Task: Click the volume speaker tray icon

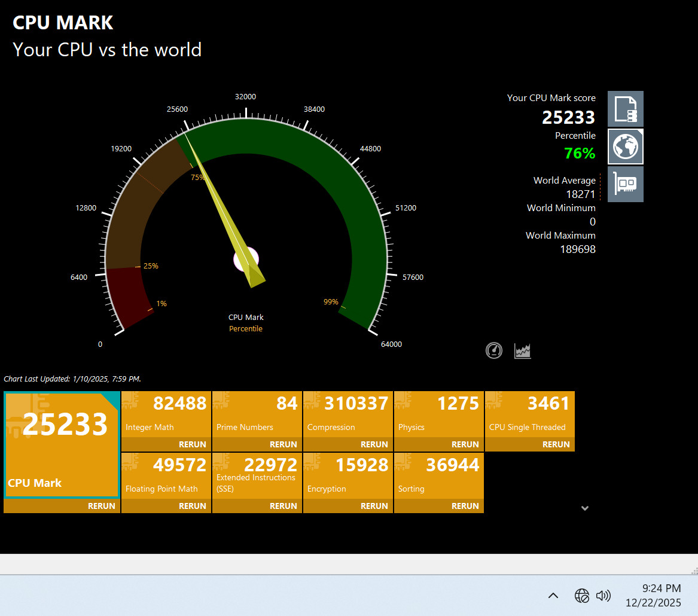Action: [x=603, y=595]
